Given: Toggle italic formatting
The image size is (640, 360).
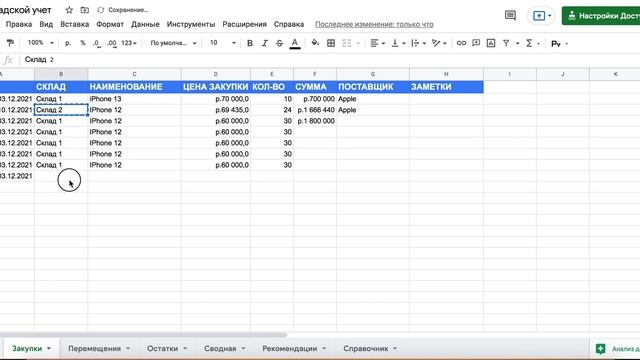Looking at the screenshot, I should click(x=264, y=43).
